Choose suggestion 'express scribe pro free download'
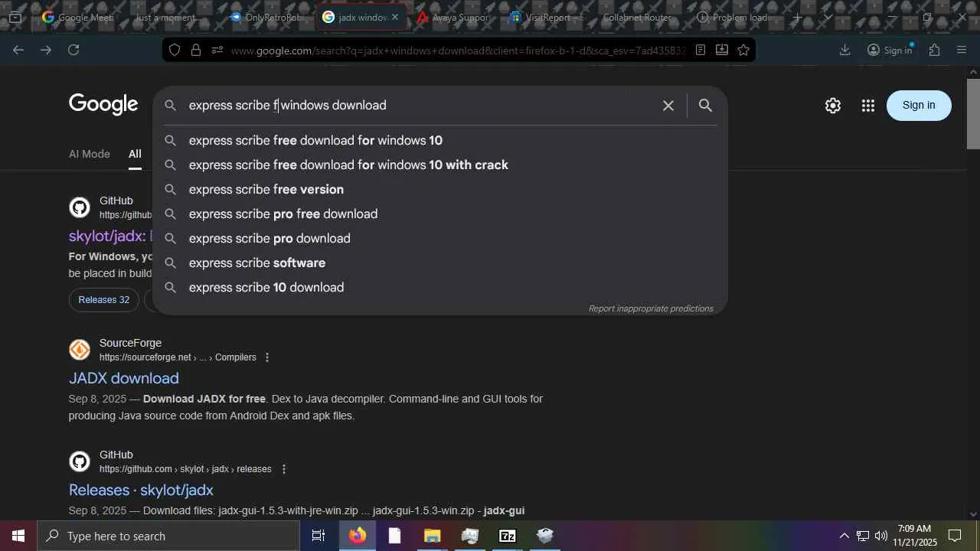The image size is (980, 551). [439, 214]
